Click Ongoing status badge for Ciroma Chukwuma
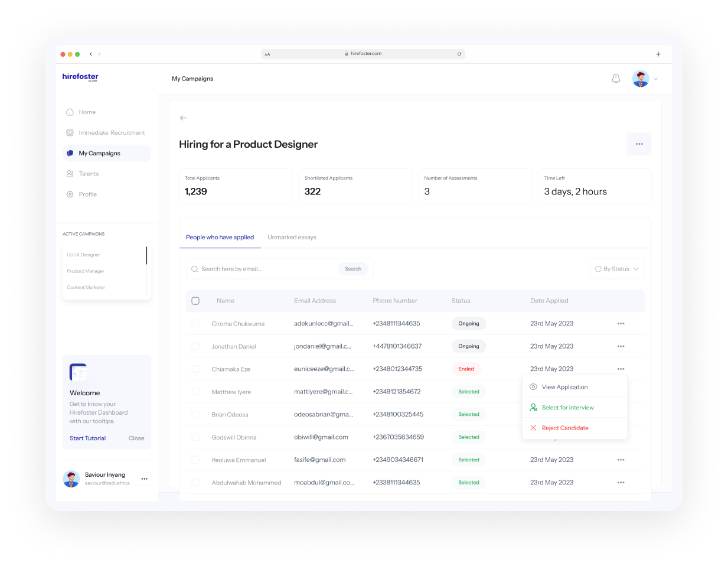Image resolution: width=728 pixels, height=566 pixels. coord(469,324)
